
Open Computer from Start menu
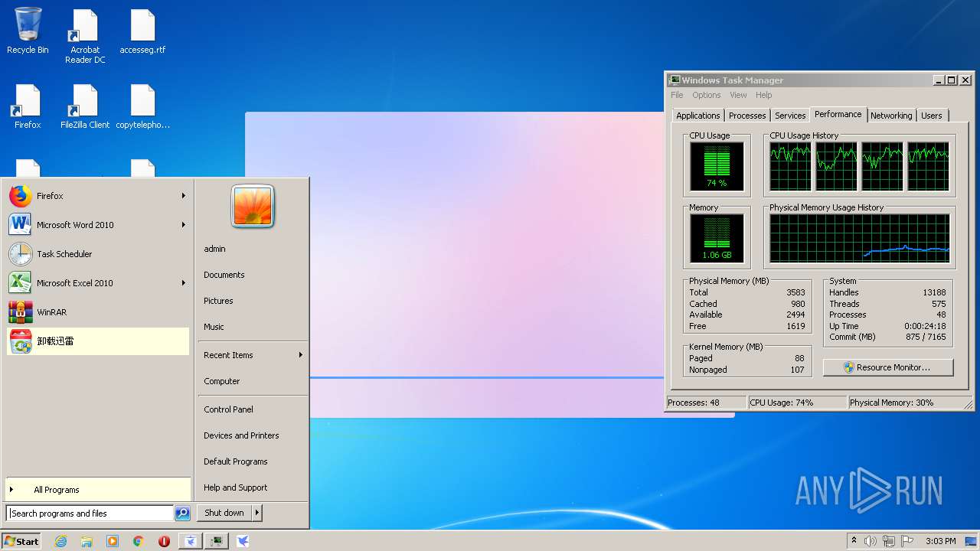tap(253, 381)
